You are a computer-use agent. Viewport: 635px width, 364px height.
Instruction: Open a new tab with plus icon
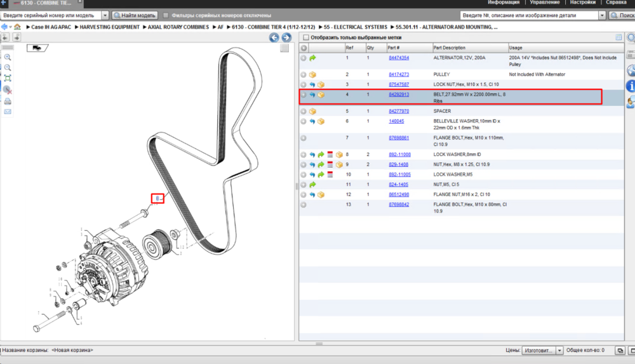click(x=3, y=3)
